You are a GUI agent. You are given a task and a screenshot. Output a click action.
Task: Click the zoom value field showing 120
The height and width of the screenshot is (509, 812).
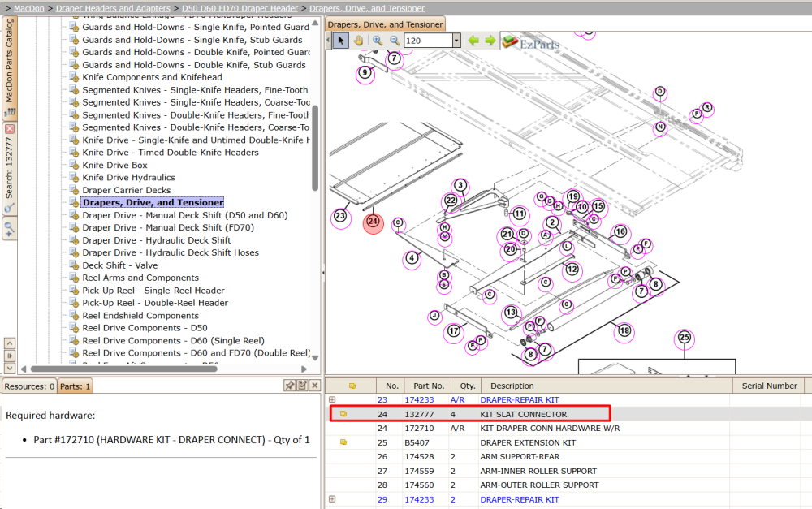(x=428, y=41)
